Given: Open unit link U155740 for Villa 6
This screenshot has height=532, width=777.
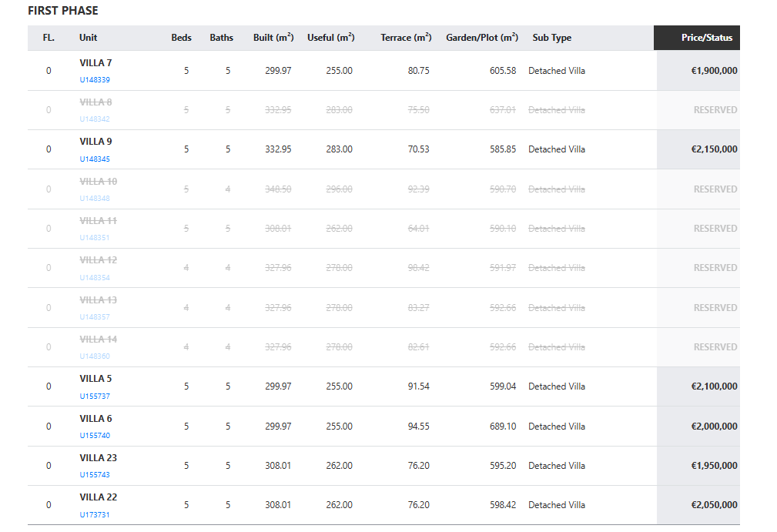Looking at the screenshot, I should [x=95, y=436].
